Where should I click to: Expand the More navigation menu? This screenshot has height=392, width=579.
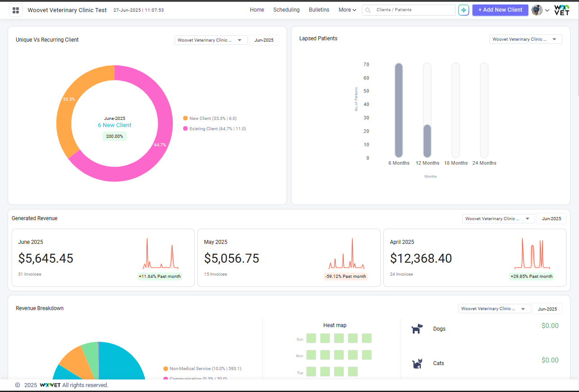[347, 9]
